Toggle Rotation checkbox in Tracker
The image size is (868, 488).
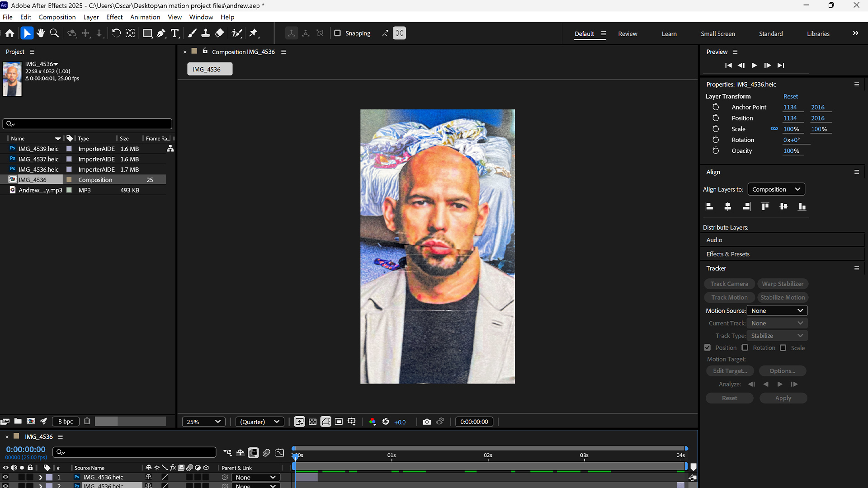[x=745, y=347]
